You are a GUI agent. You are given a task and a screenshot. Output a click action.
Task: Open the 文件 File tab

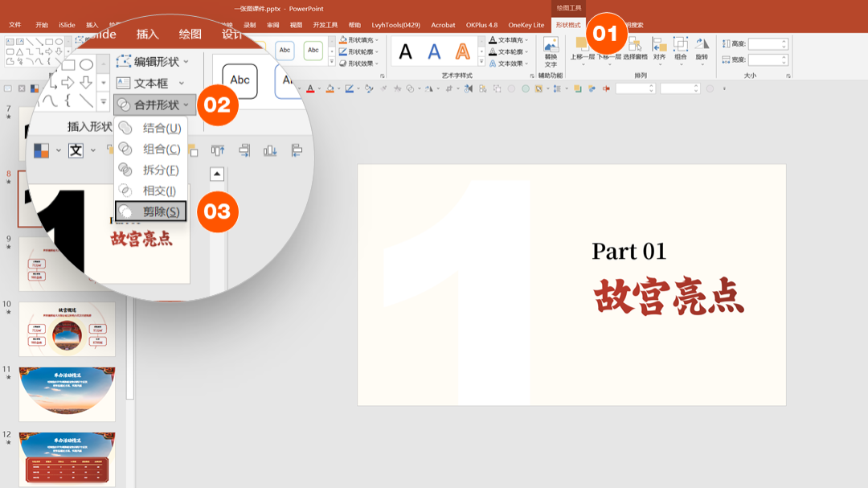pos(15,25)
